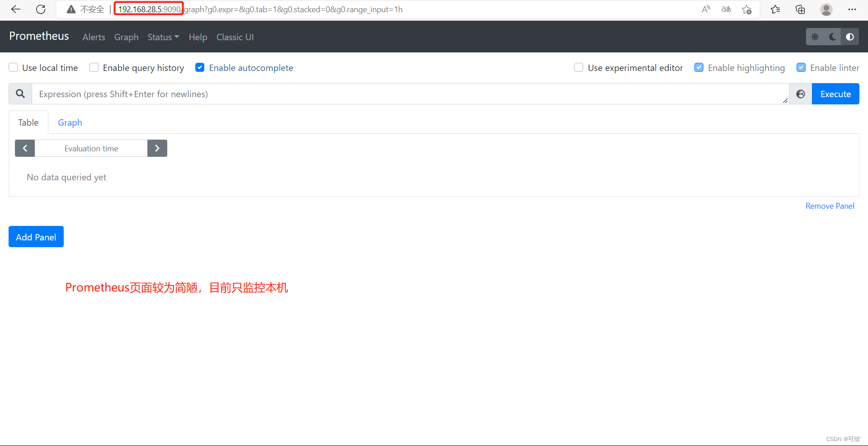Screen dimensions: 868x446
Task: Enable query history checkbox
Action: [x=94, y=67]
